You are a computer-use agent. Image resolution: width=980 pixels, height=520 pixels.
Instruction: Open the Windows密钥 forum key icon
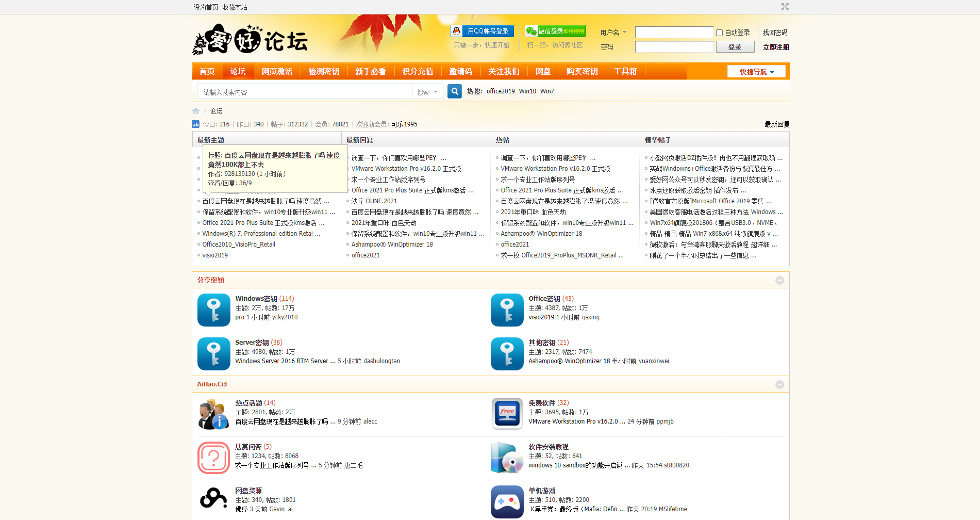pos(214,310)
